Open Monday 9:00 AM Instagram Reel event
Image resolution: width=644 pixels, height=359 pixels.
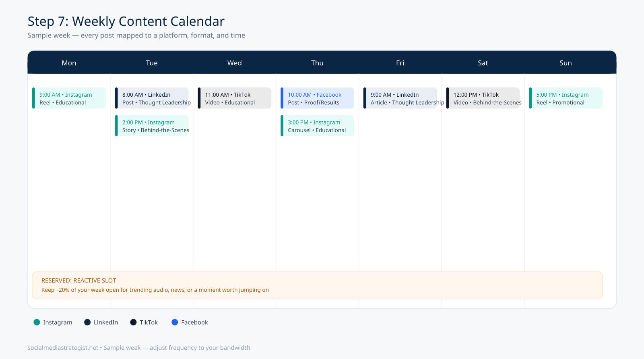point(69,98)
